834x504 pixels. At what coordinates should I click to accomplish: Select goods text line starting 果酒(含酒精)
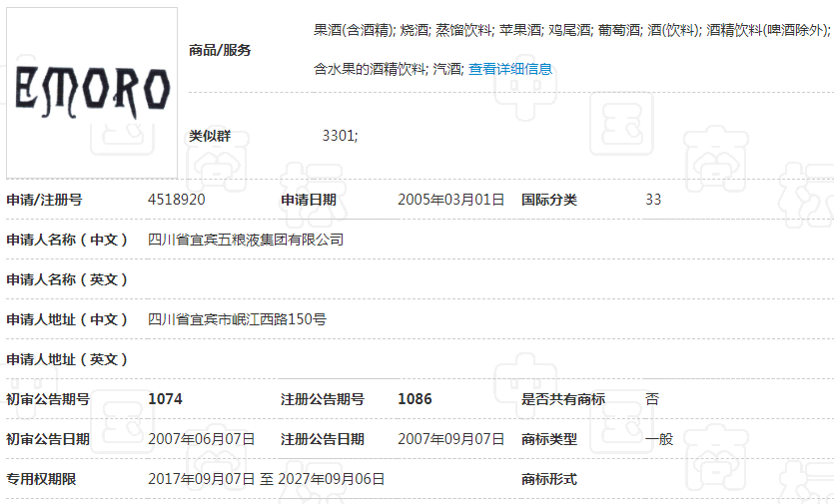pos(572,30)
